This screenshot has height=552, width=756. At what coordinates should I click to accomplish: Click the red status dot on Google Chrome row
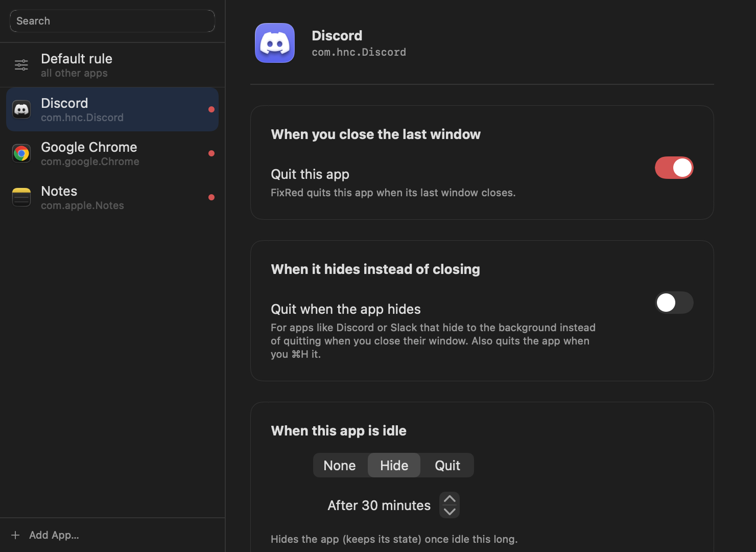pyautogui.click(x=211, y=153)
